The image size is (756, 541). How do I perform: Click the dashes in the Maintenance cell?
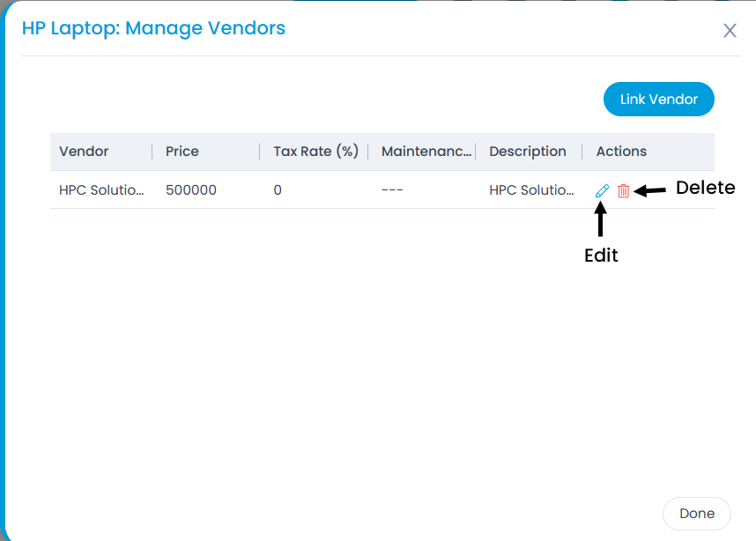(392, 189)
